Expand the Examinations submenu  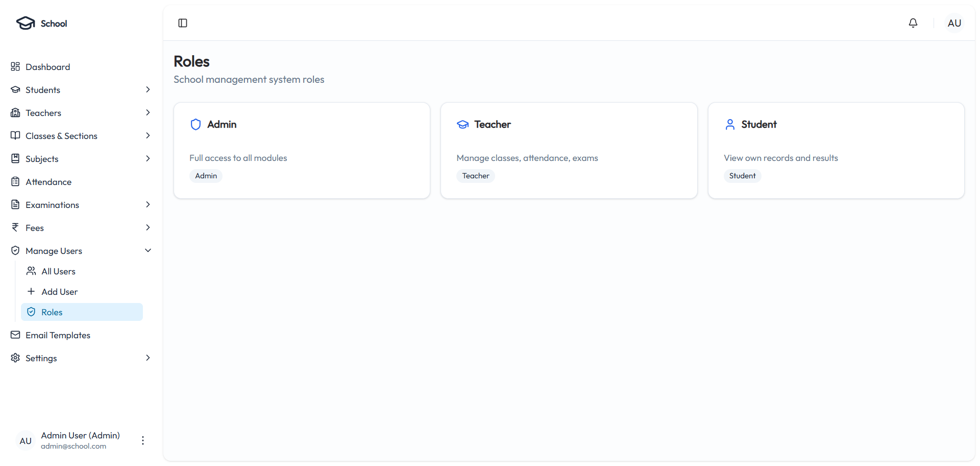(148, 205)
